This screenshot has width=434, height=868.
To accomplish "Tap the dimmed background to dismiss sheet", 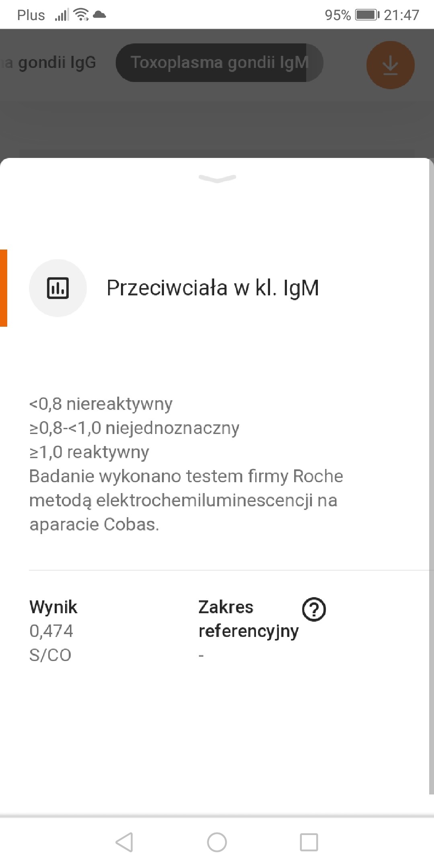I will [217, 121].
